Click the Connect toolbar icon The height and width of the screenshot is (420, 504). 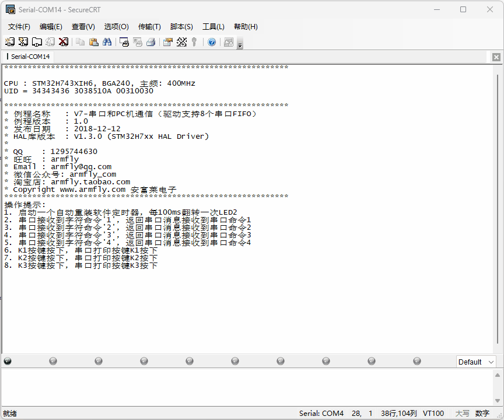point(10,42)
